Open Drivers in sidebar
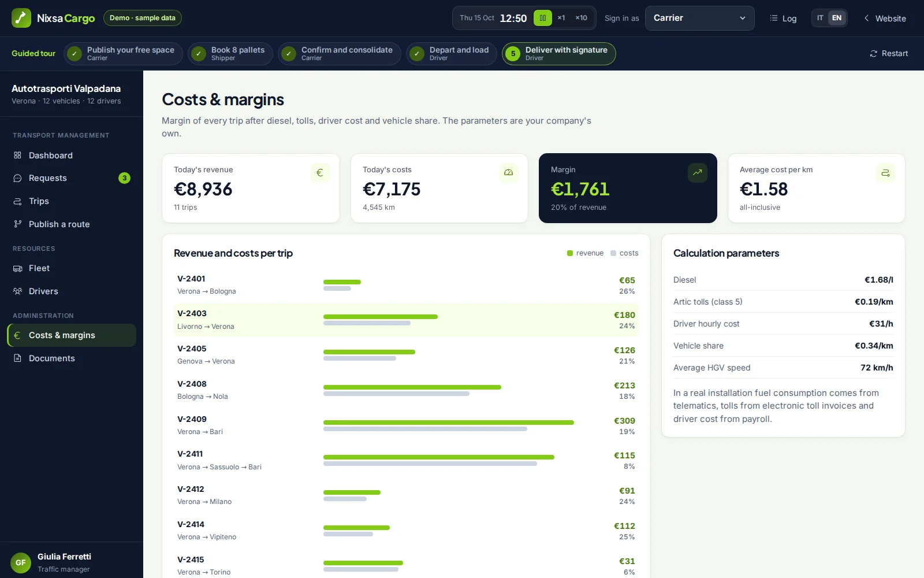924x578 pixels. 72,291
